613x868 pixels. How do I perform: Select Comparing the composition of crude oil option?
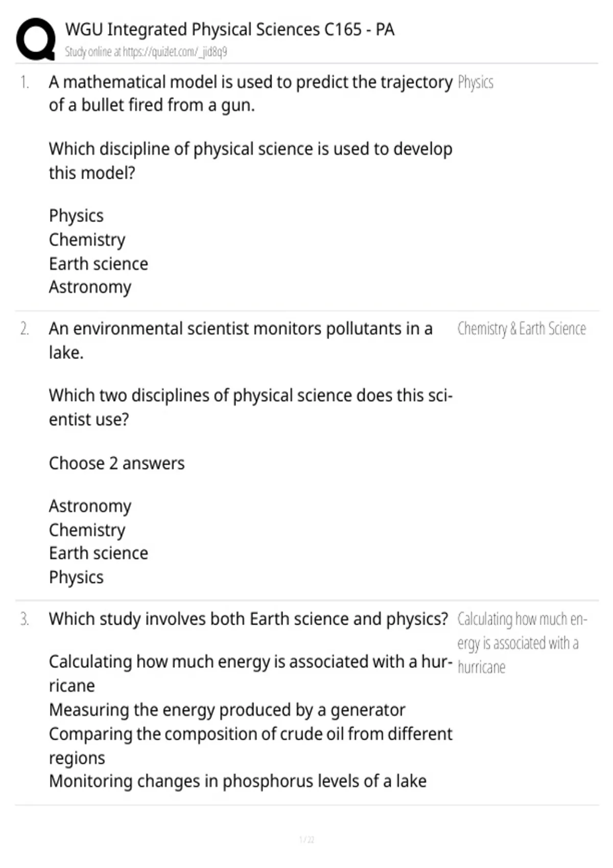tap(251, 746)
